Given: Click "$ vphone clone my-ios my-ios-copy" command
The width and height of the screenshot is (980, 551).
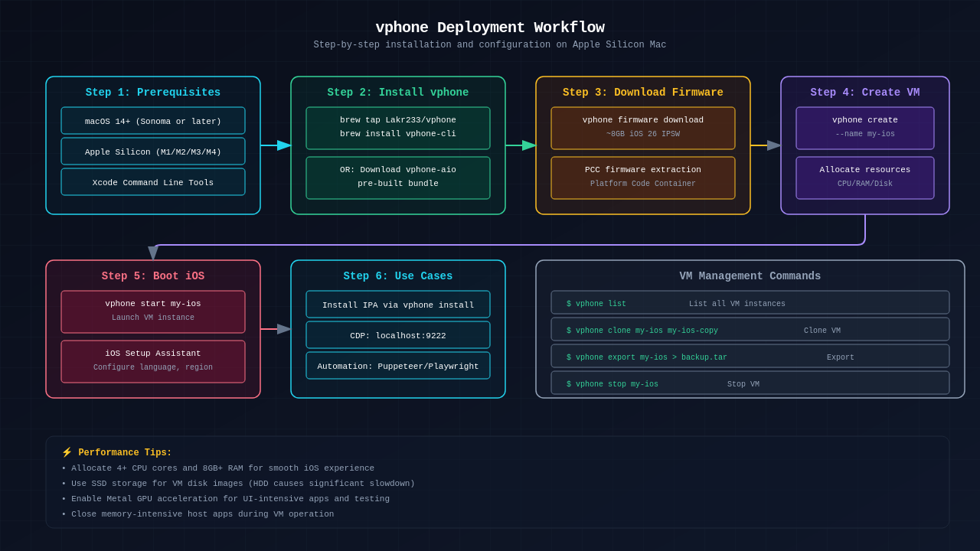Looking at the screenshot, I should click(x=642, y=331).
